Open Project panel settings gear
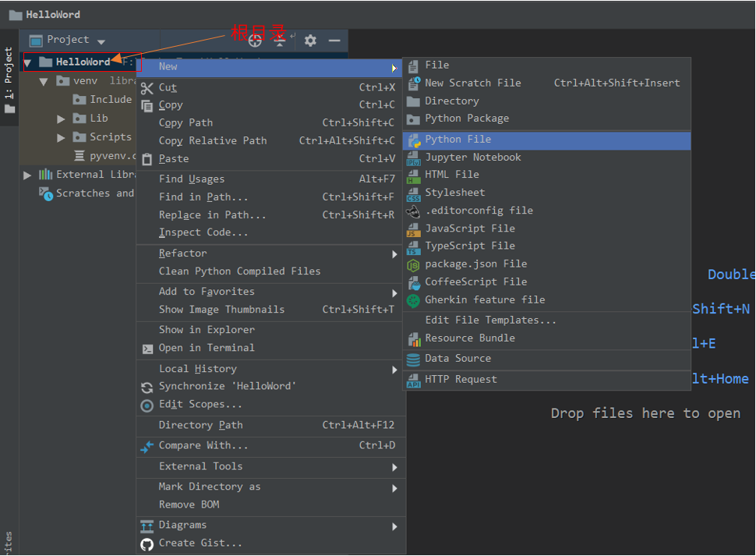The height and width of the screenshot is (556, 756). (310, 41)
